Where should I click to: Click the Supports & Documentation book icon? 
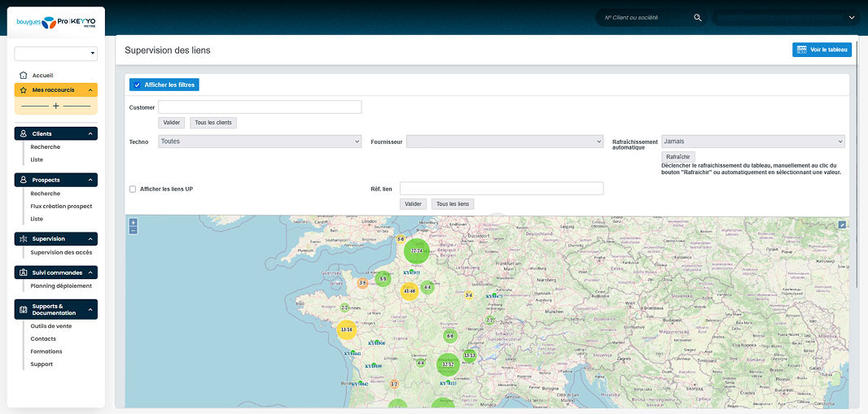24,310
